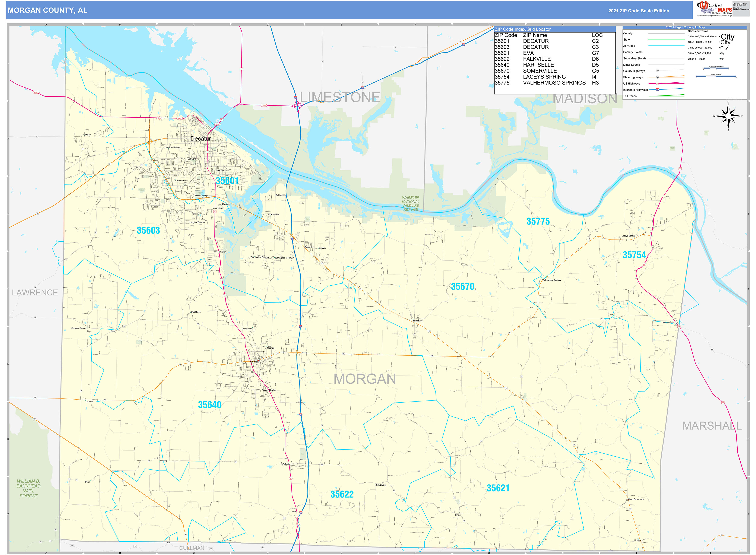Expand the 2021 Morgan County, AL Map panel
Viewport: 756px width, 555px height.
click(x=685, y=27)
